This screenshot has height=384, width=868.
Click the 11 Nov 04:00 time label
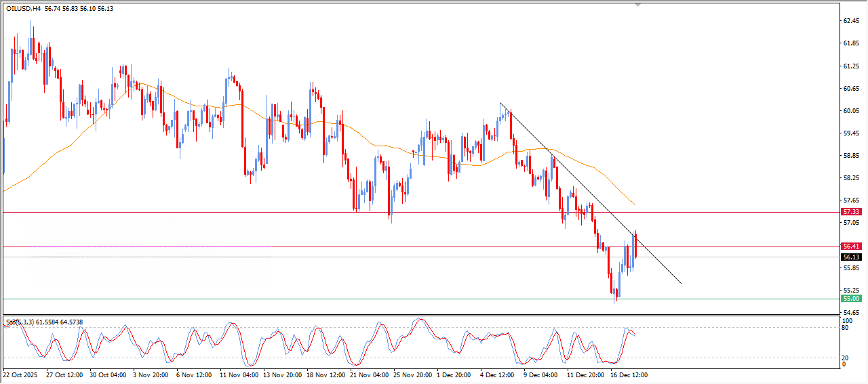(239, 374)
